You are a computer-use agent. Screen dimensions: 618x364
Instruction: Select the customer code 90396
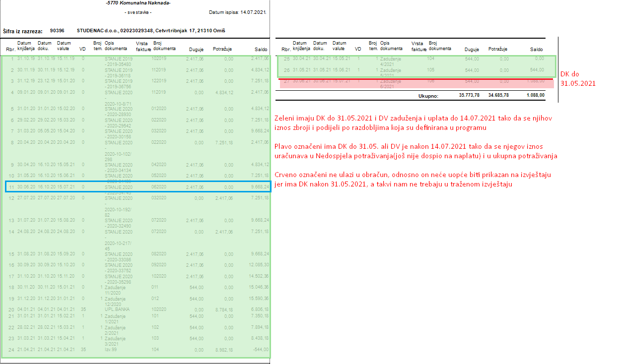click(x=58, y=31)
